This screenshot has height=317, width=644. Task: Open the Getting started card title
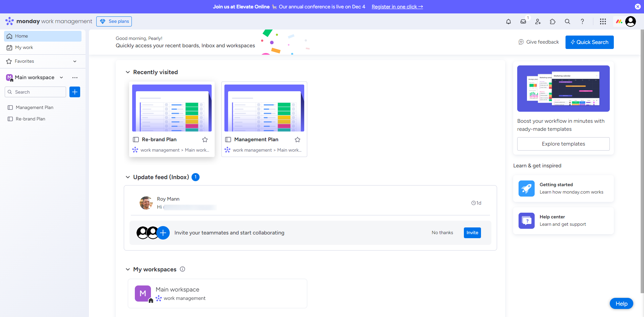click(x=556, y=184)
